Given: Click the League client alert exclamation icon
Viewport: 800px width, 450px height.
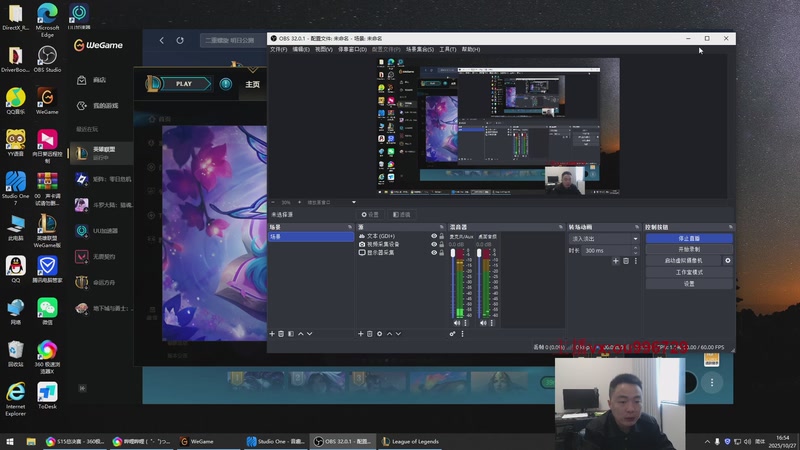Looking at the screenshot, I should pos(226,84).
